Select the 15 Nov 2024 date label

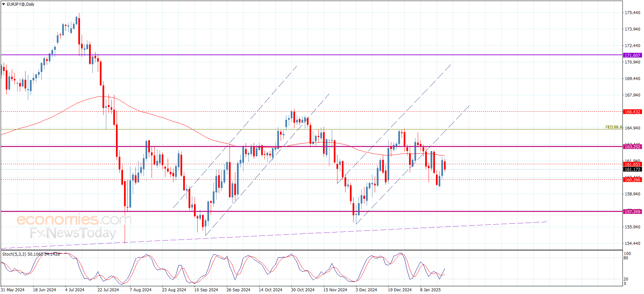pos(335,290)
